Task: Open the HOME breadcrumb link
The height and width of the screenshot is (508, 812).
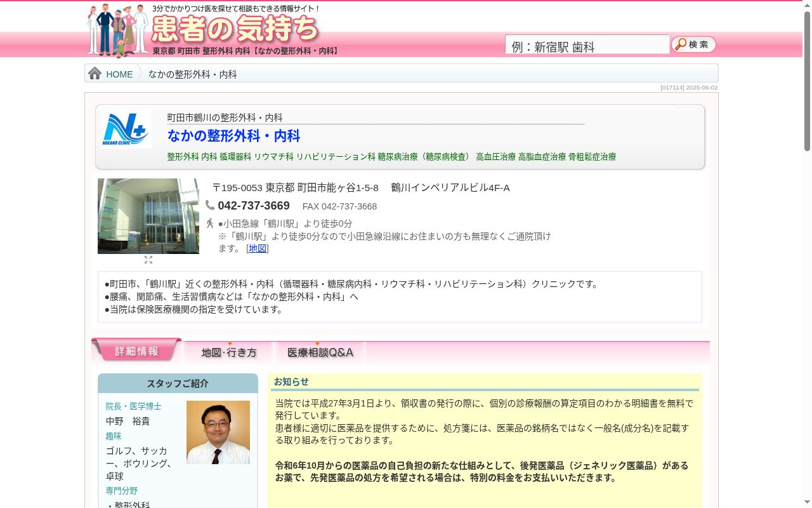Action: pyautogui.click(x=119, y=74)
